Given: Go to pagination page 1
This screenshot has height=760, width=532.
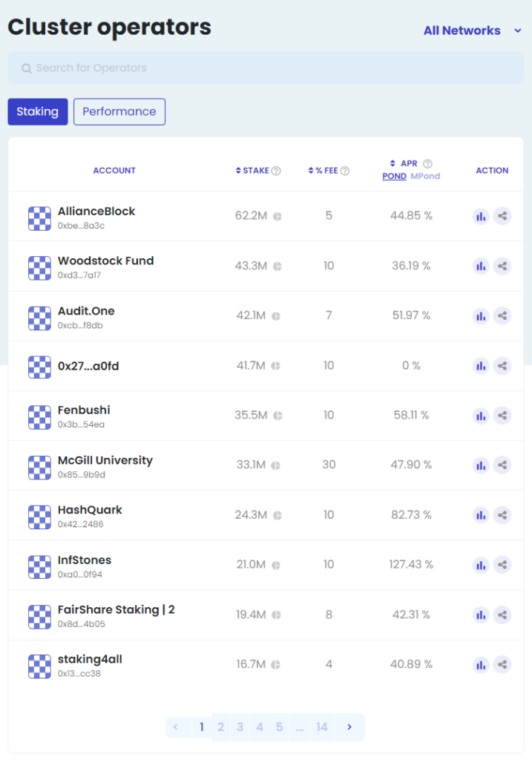Looking at the screenshot, I should coord(202,727).
